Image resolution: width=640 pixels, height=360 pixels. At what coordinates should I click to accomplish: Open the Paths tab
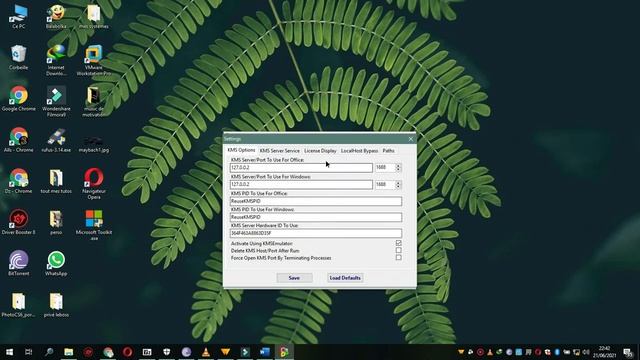(x=389, y=151)
